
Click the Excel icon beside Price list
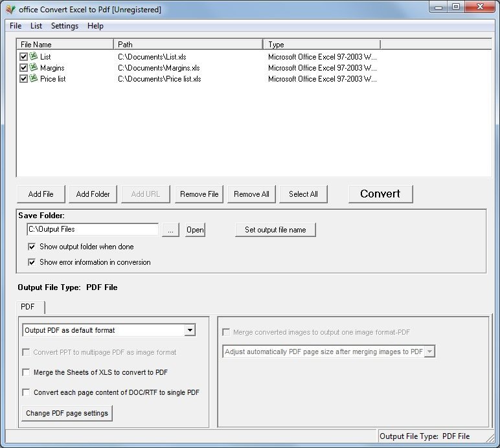coord(34,78)
